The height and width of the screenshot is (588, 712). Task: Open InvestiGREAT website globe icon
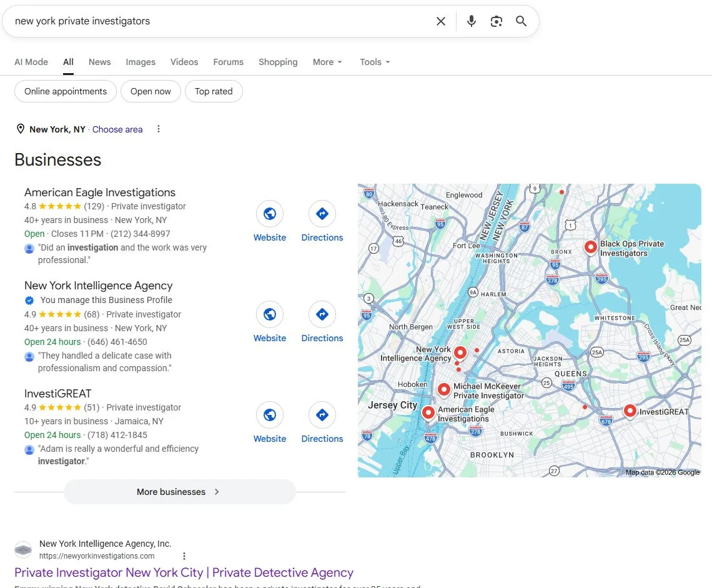[270, 415]
